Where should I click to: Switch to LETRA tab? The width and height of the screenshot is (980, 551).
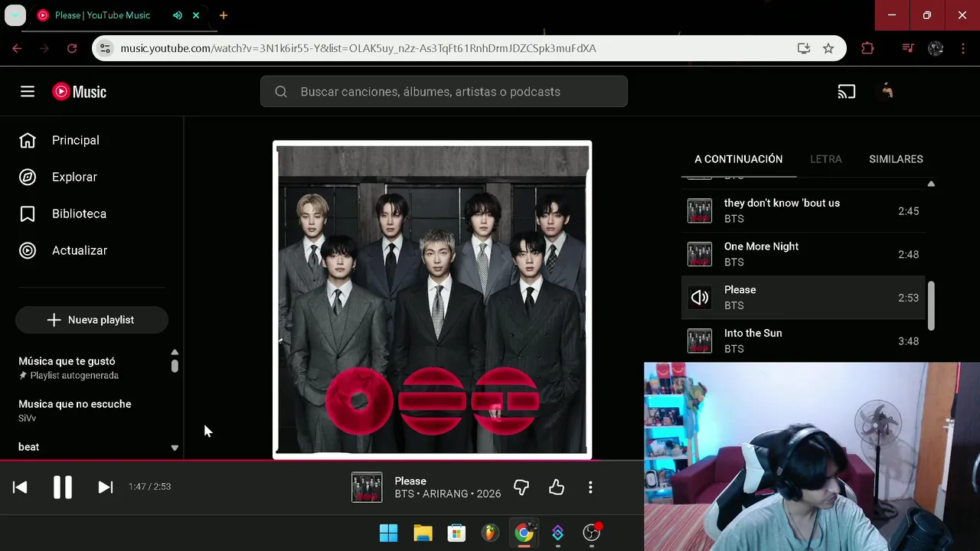(826, 159)
